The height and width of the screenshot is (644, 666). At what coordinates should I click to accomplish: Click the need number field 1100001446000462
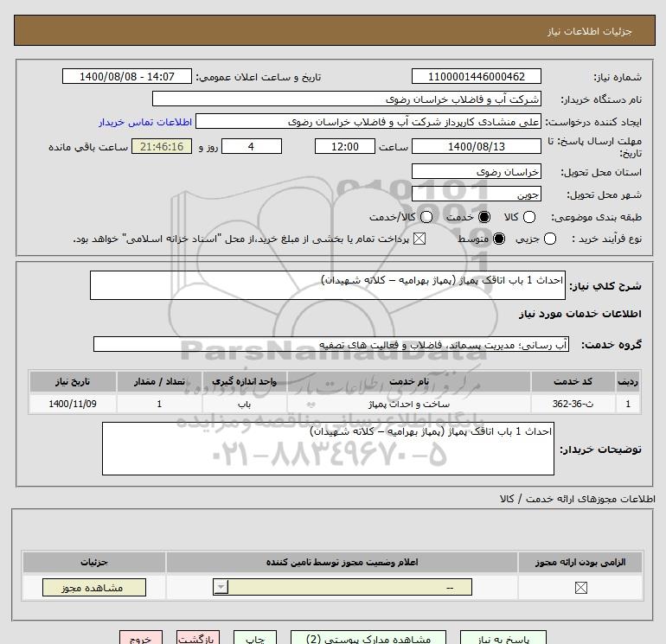click(x=476, y=76)
